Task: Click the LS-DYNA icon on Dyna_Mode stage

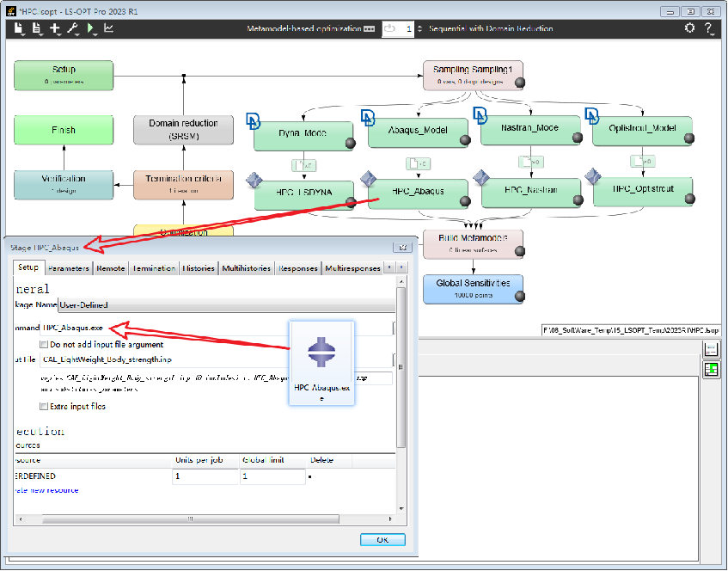Action: coord(253,120)
